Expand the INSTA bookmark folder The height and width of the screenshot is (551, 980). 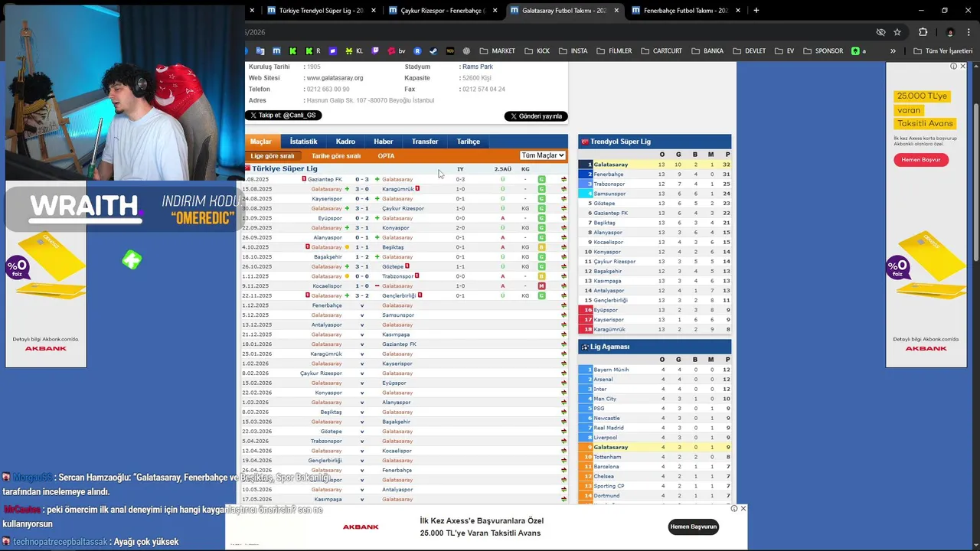573,51
